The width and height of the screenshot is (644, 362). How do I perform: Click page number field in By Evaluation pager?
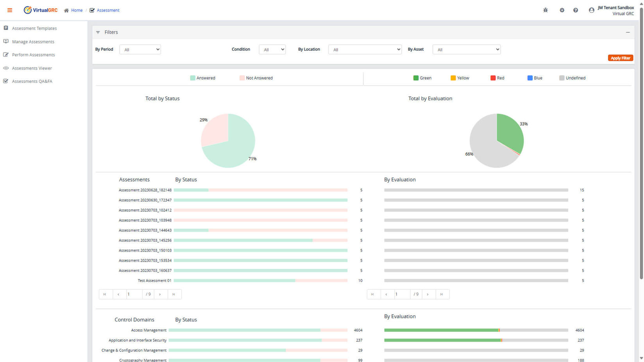402,294
